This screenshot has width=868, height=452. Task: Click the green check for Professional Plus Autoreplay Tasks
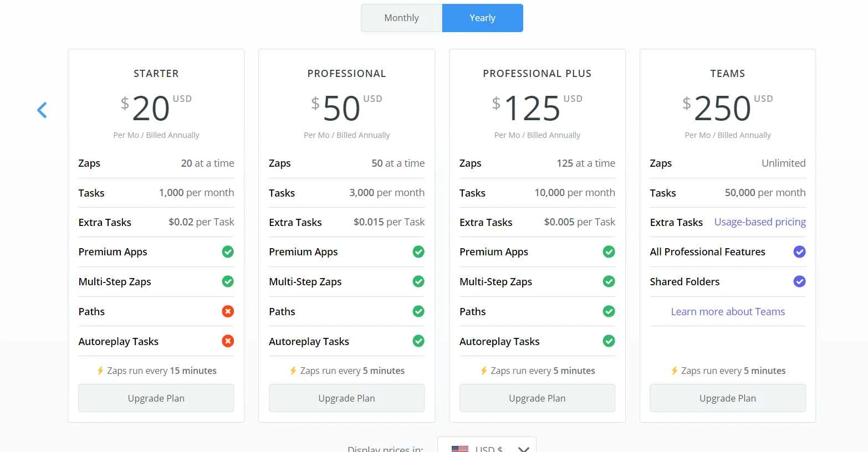tap(609, 341)
